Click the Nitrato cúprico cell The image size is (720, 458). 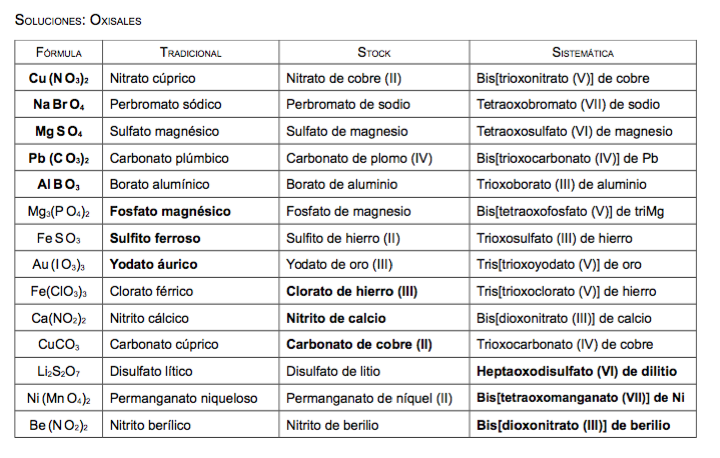tap(191, 78)
